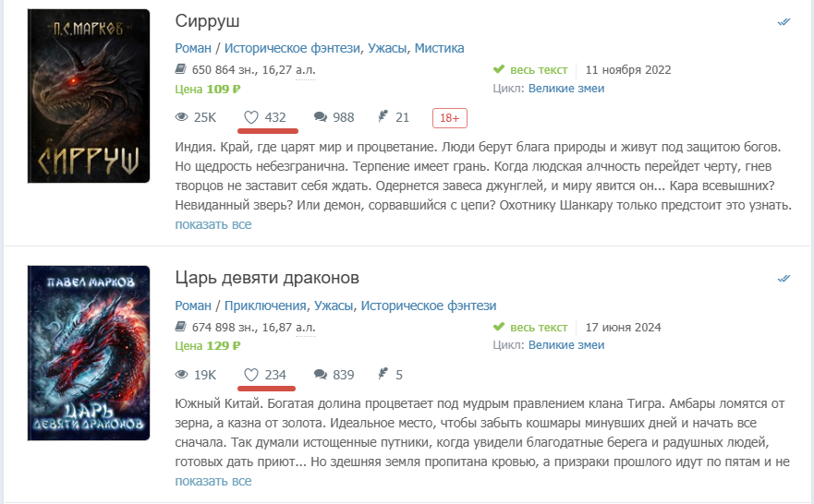Viewport: 814px width, 504px height.
Task: Click the heart likes icon for Сирруш
Action: pyautogui.click(x=251, y=117)
